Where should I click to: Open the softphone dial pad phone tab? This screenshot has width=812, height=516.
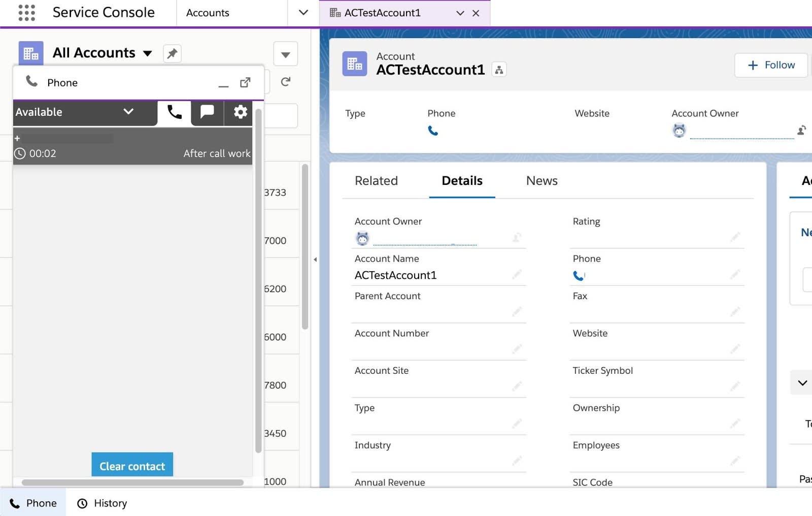174,112
